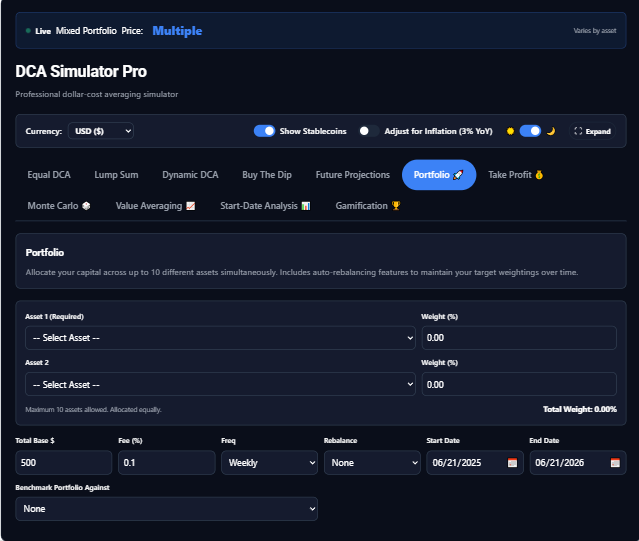Select the Buy The Dip tab

click(267, 175)
